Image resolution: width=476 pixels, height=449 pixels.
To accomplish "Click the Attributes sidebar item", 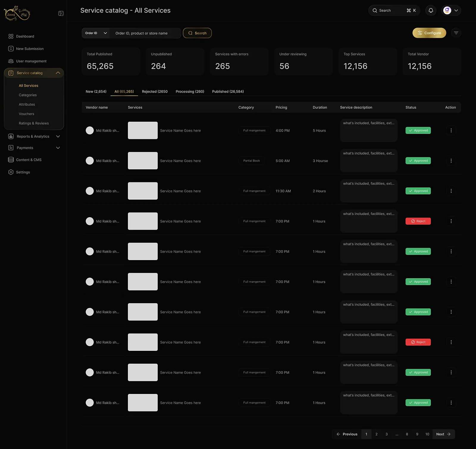I will coord(27,104).
